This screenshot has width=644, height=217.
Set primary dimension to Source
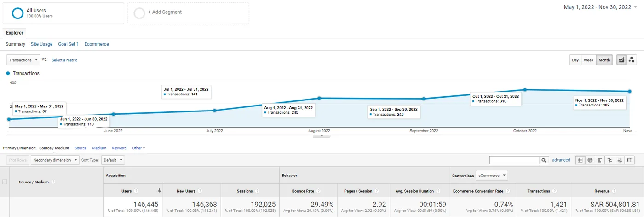(x=80, y=148)
